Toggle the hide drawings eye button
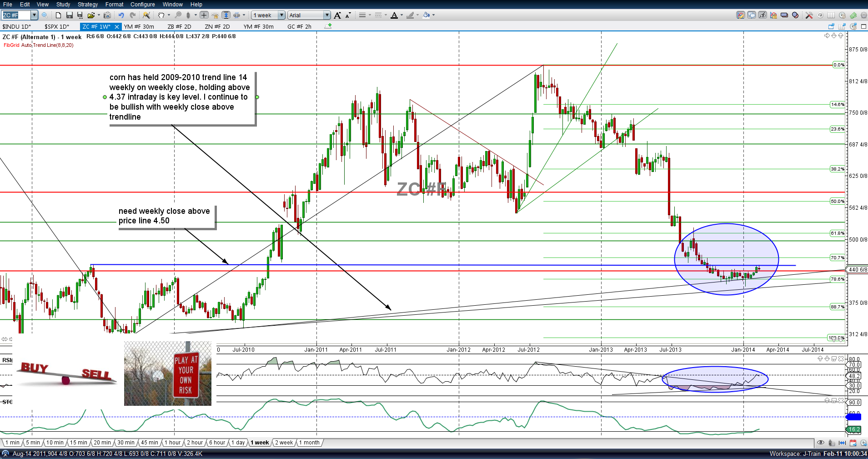 (763, 15)
